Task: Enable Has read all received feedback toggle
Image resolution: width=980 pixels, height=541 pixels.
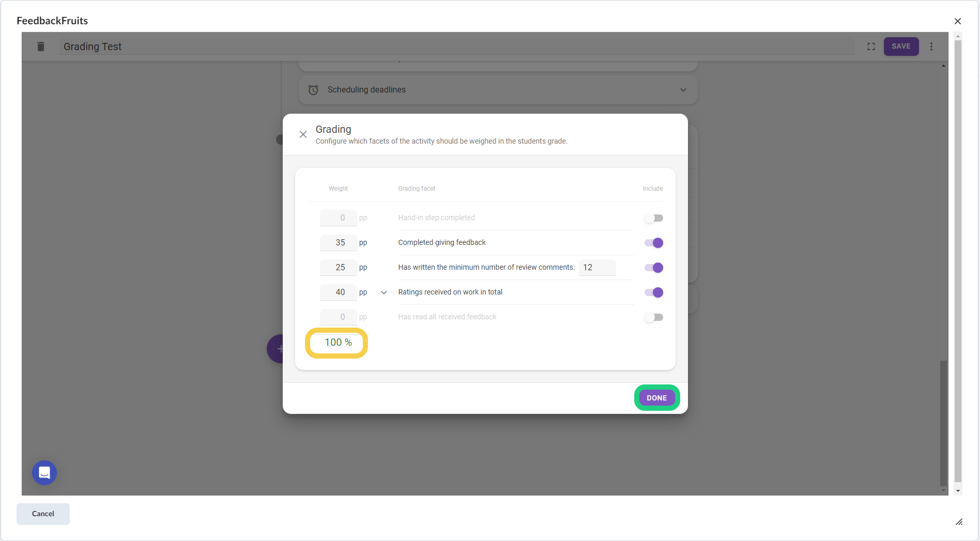Action: pos(653,317)
